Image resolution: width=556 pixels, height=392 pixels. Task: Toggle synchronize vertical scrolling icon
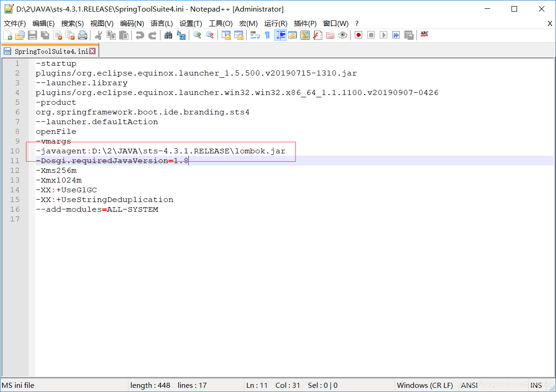[x=226, y=35]
